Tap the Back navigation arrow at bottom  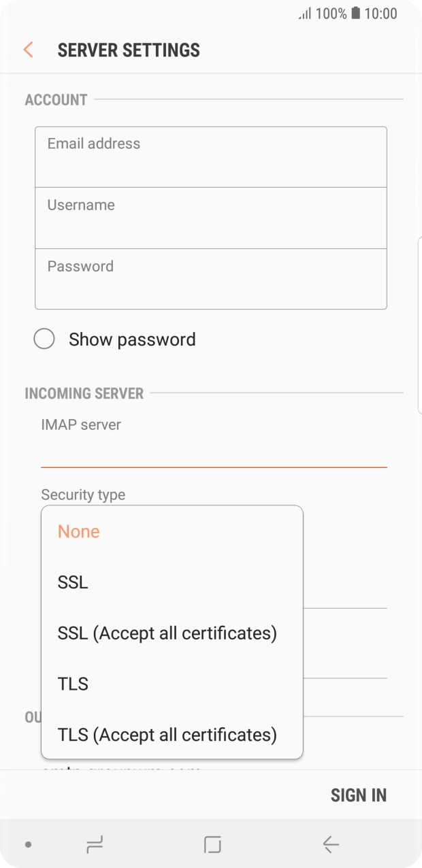(329, 844)
